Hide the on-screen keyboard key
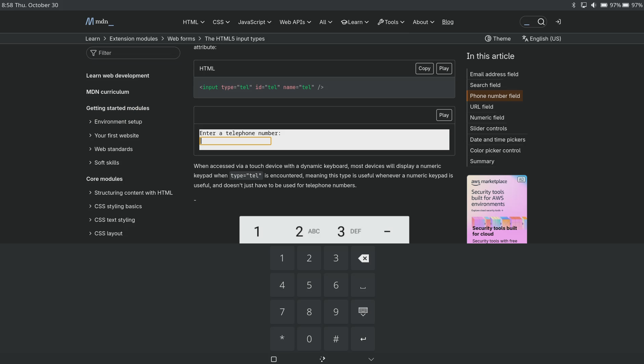This screenshot has height=364, width=644. (x=363, y=312)
